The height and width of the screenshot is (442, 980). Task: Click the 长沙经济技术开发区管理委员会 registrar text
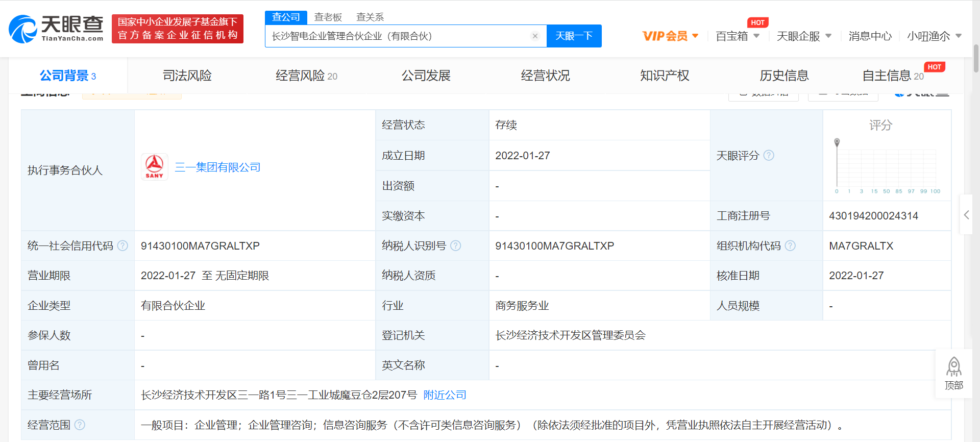570,335
